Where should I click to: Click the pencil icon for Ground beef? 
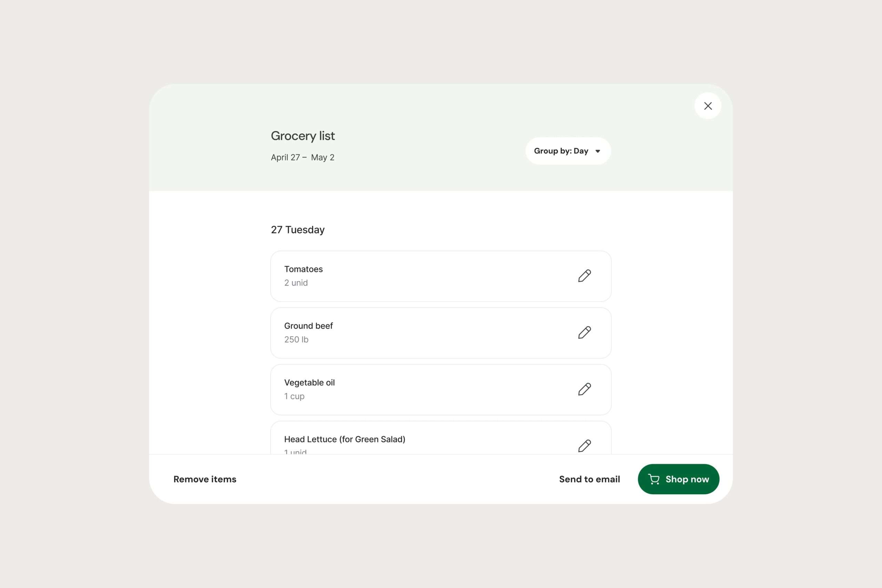click(x=584, y=333)
